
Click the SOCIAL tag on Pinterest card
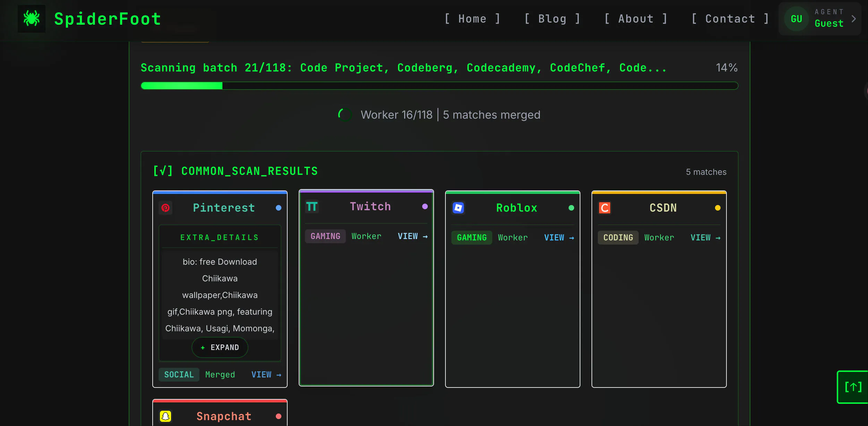coord(179,375)
